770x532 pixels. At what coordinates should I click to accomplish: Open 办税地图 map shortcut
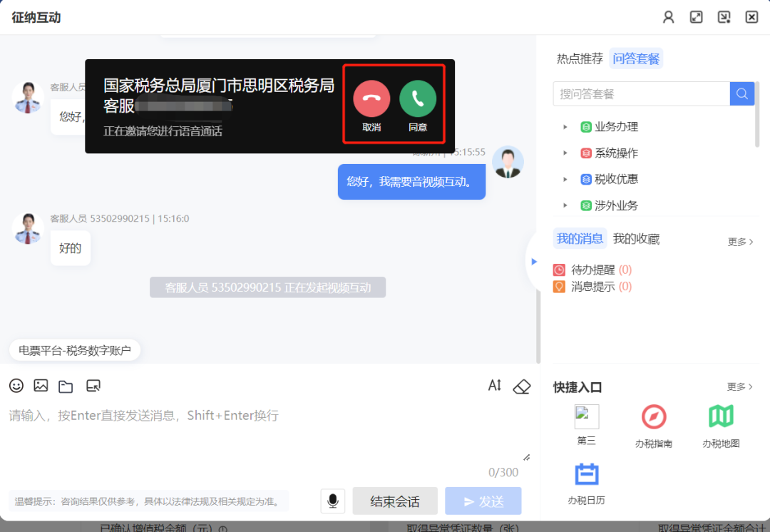pos(721,416)
